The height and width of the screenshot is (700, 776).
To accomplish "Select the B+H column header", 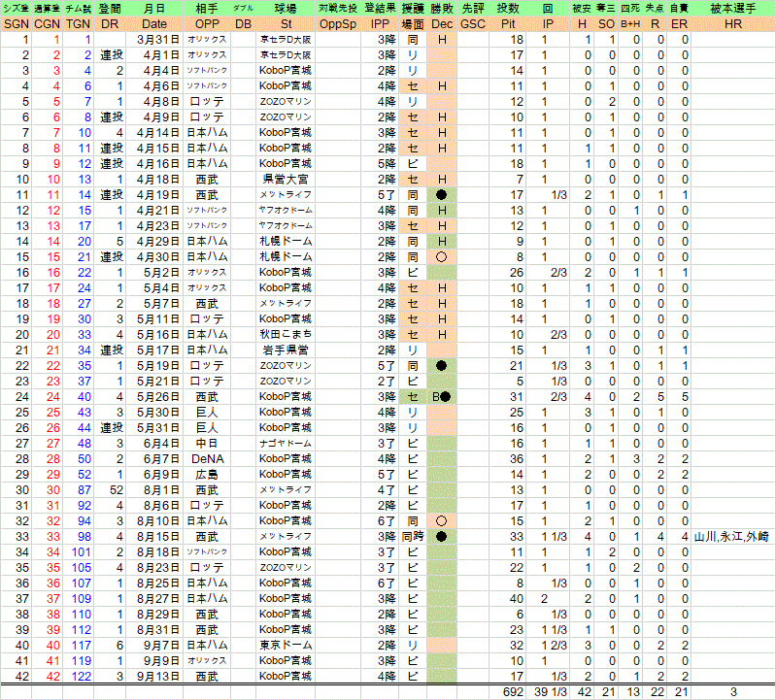I will 630,24.
